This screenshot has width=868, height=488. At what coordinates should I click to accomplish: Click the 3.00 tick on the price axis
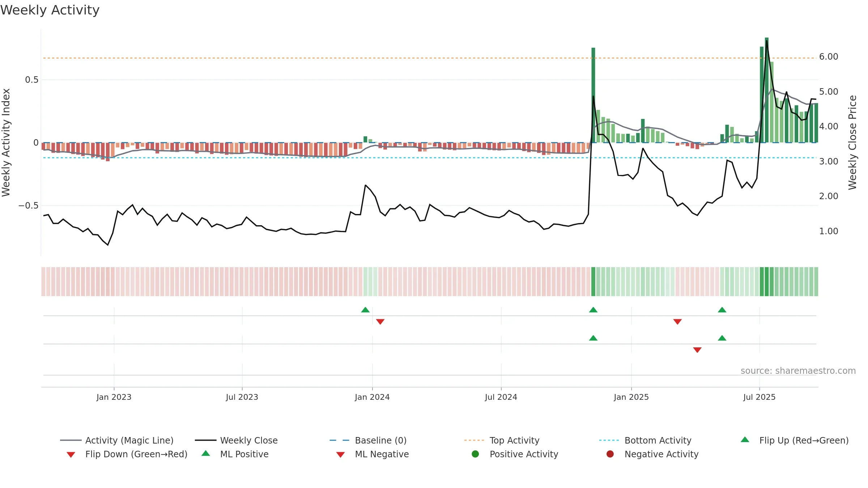pyautogui.click(x=829, y=161)
